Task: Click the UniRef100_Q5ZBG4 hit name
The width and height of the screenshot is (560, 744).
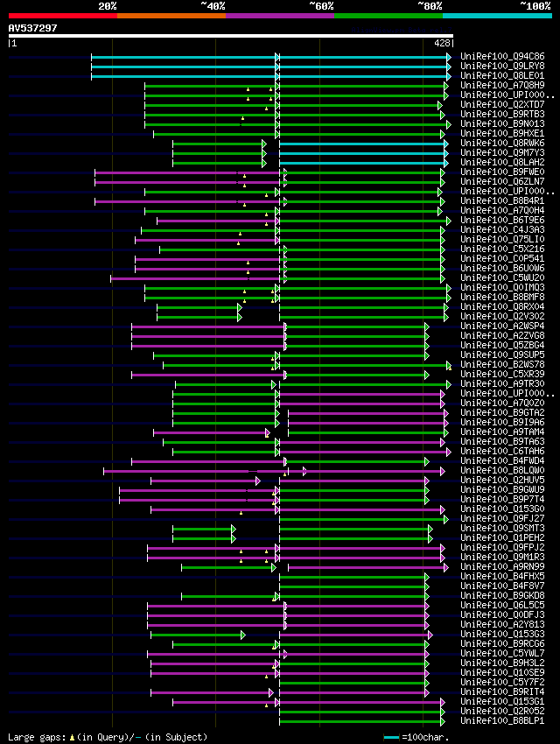Action: [x=502, y=346]
